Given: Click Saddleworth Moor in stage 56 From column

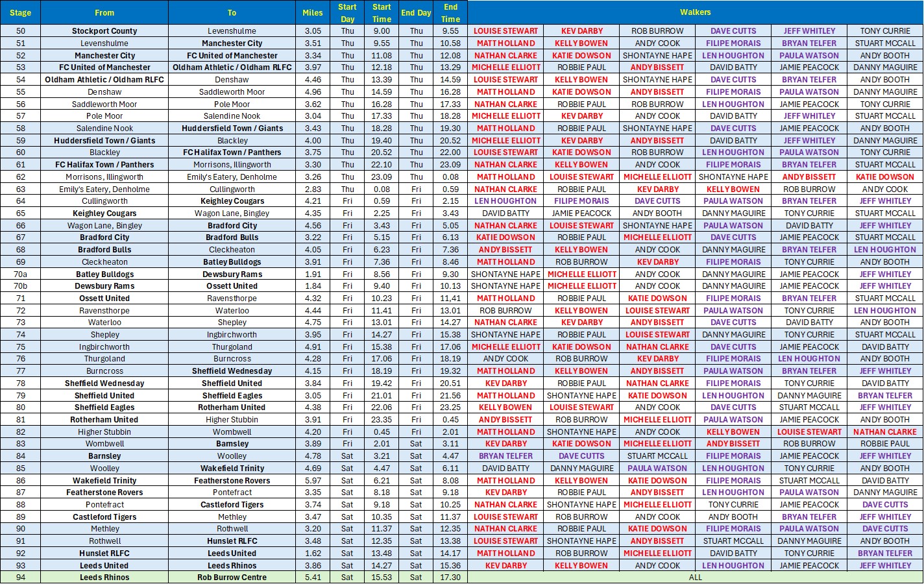Looking at the screenshot, I should pyautogui.click(x=104, y=104).
